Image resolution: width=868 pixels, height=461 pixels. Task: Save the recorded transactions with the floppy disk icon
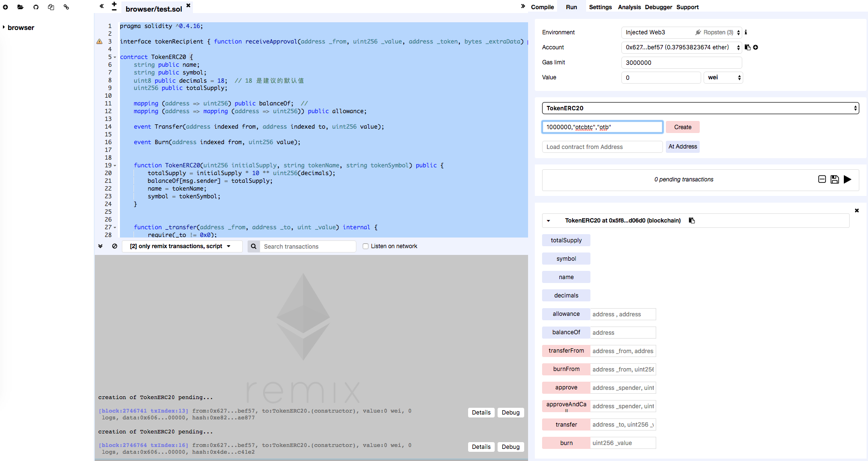tap(835, 179)
